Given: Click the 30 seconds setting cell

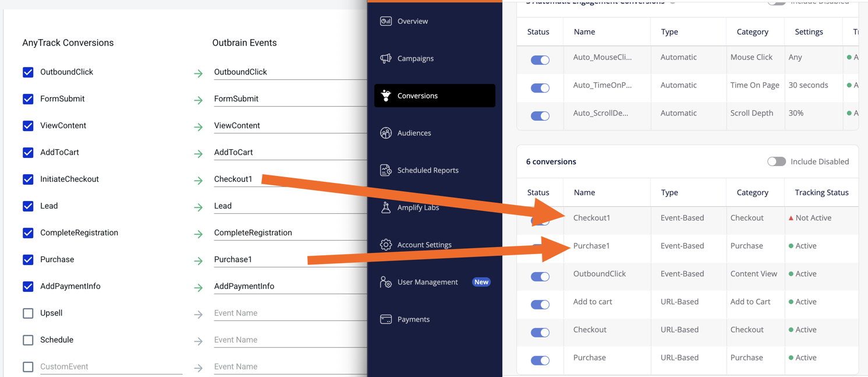Looking at the screenshot, I should 808,85.
